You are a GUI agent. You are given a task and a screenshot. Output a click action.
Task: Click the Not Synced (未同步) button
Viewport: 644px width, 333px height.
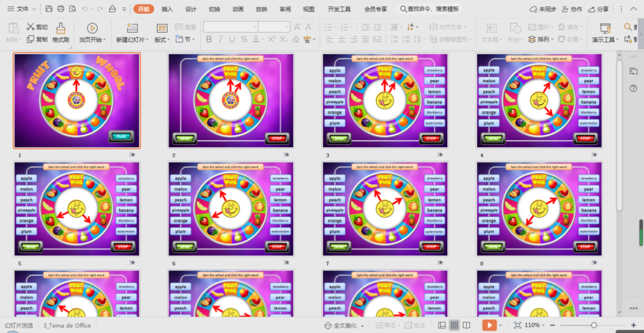coord(543,9)
